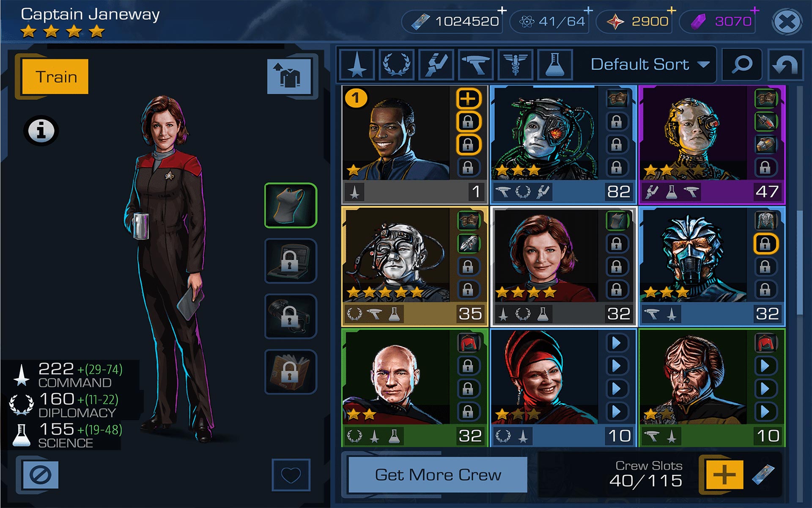Expand first arrow slot on Worf card
The width and height of the screenshot is (812, 508).
coord(765,366)
